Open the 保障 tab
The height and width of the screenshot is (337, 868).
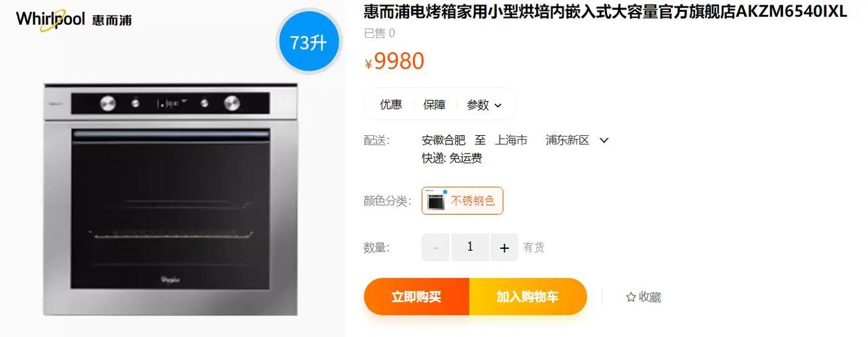(435, 104)
